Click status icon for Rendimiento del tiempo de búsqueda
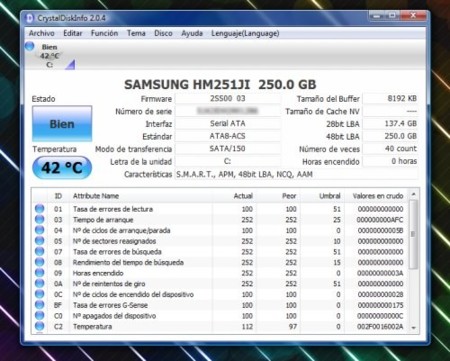Viewport: 450px width, 361px height. pos(39,262)
